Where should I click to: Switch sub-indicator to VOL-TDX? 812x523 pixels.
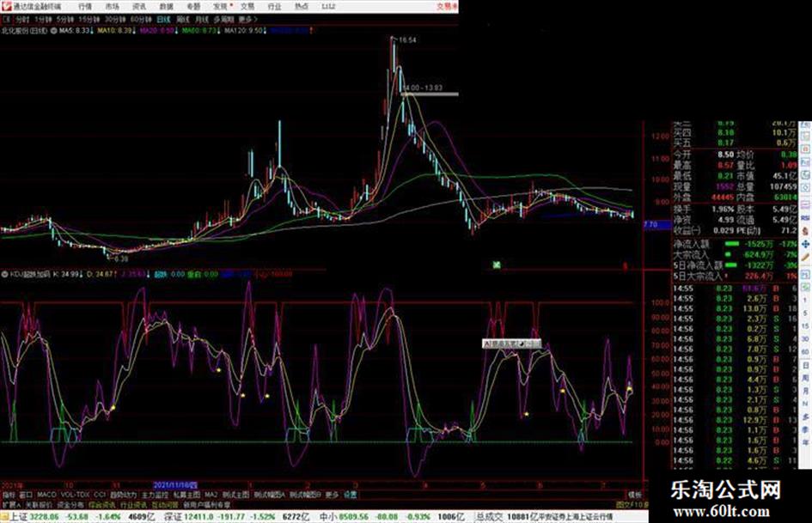point(75,495)
